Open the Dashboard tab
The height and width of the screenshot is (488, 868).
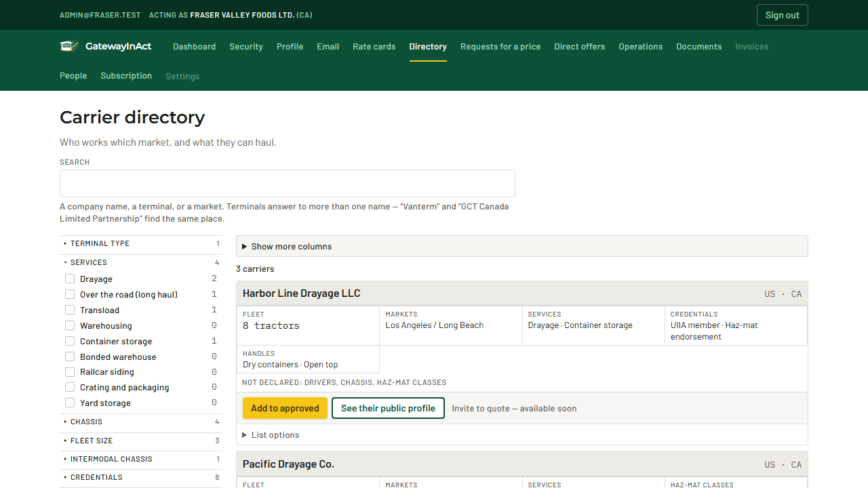click(x=194, y=47)
